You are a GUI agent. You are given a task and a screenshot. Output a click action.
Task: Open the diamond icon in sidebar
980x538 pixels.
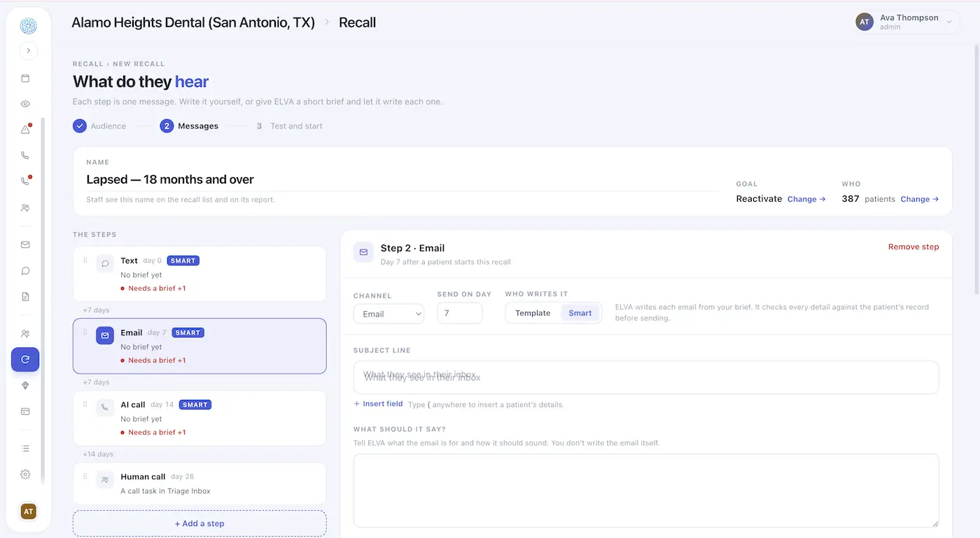pyautogui.click(x=25, y=385)
